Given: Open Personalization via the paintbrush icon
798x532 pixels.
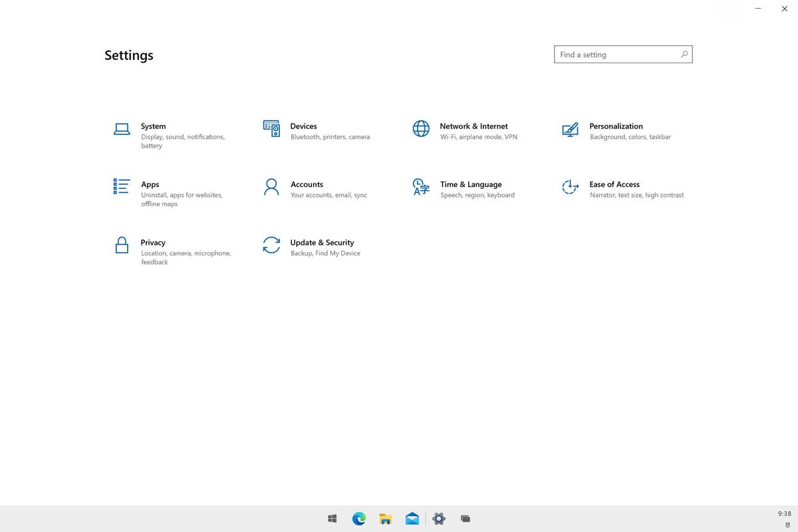Looking at the screenshot, I should pyautogui.click(x=570, y=128).
